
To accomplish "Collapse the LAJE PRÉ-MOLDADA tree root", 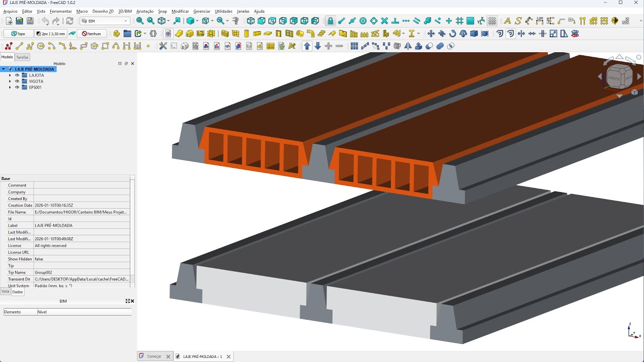I will pos(4,69).
